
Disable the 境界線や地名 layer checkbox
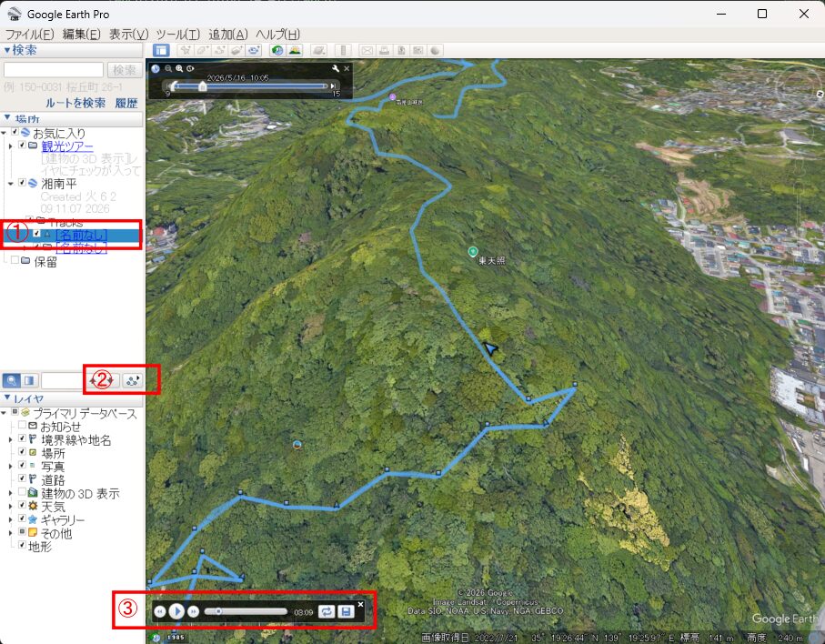[22, 438]
